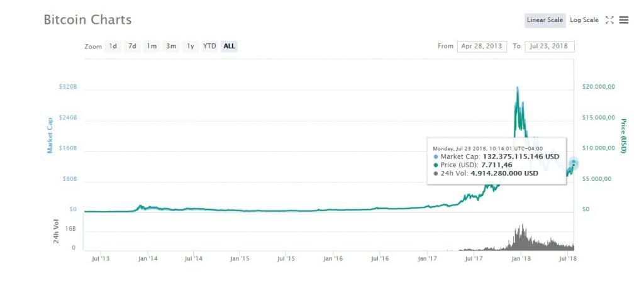Click the Price (USD) axis title
The width and height of the screenshot is (644, 281).
click(x=623, y=136)
